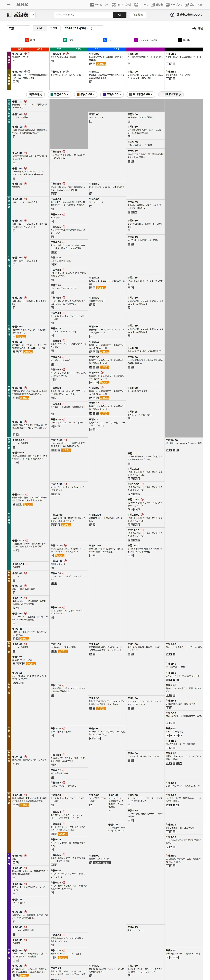Select the Eテレ channel tab
Screen dimensions: 210x980
[x=69, y=40]
